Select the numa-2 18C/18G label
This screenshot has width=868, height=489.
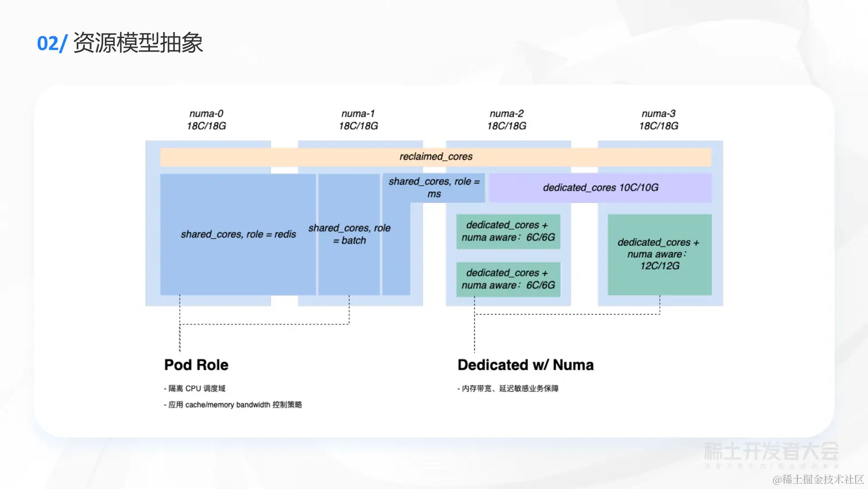coord(506,120)
